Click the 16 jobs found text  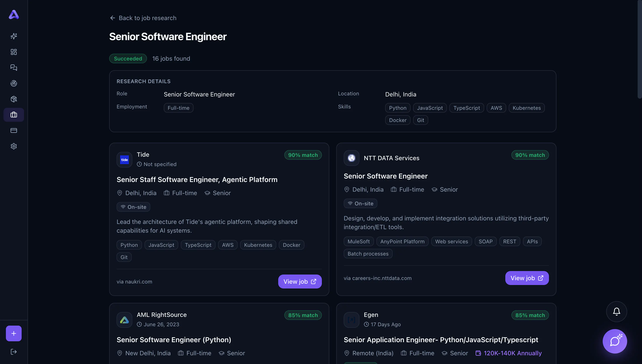tap(171, 58)
